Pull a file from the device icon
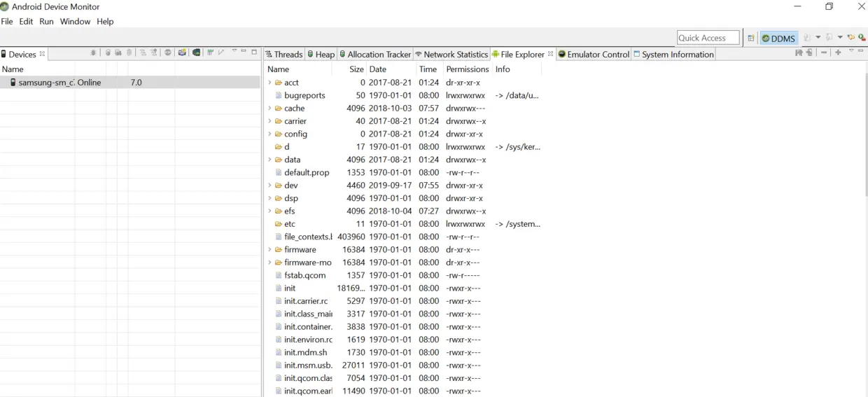868x397 pixels. coord(799,53)
